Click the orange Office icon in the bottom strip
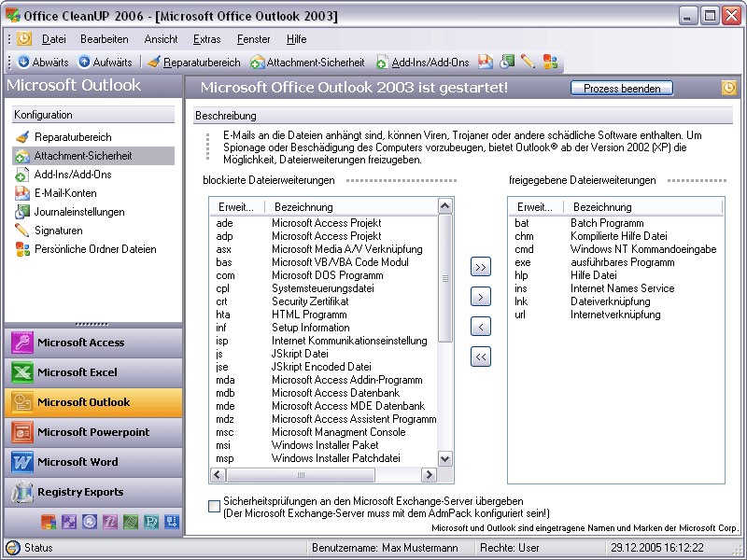The image size is (747, 560). point(49,522)
